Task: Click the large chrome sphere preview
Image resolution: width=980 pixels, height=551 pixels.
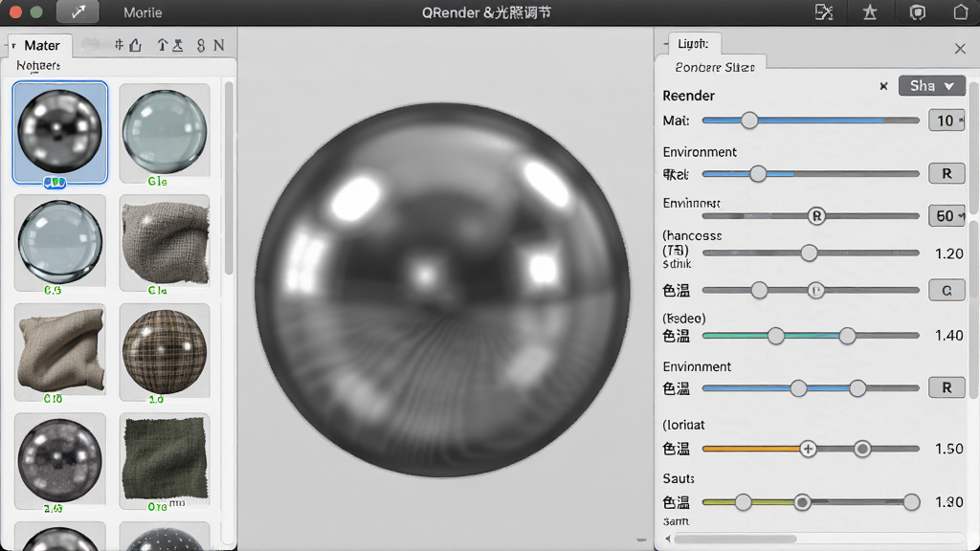Action: click(x=442, y=291)
